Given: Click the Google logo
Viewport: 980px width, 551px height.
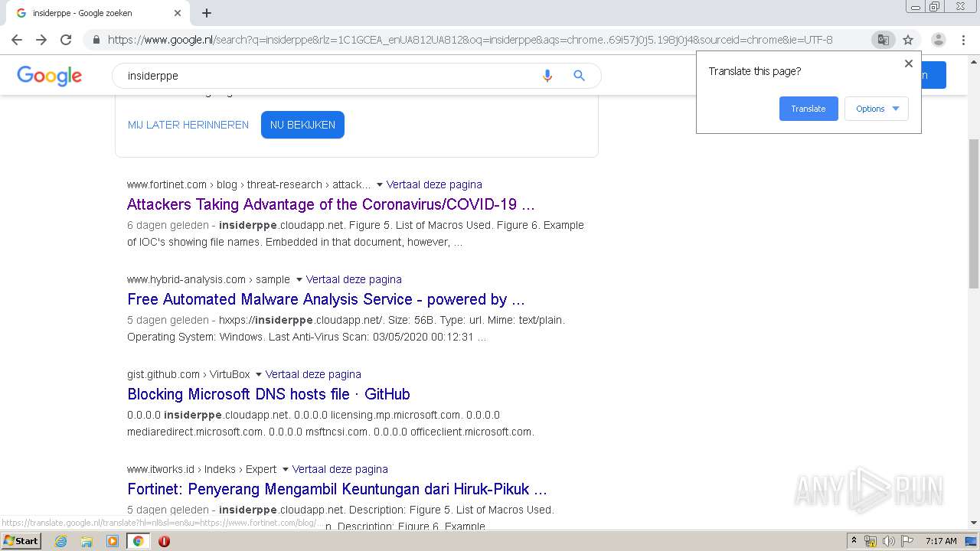Looking at the screenshot, I should pyautogui.click(x=49, y=76).
